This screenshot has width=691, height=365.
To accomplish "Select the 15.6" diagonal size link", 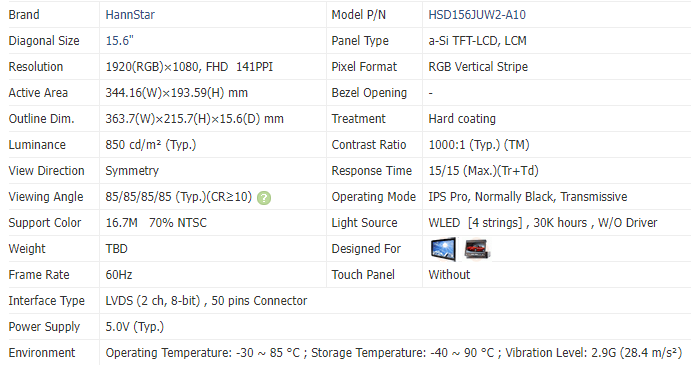I will tap(119, 41).
